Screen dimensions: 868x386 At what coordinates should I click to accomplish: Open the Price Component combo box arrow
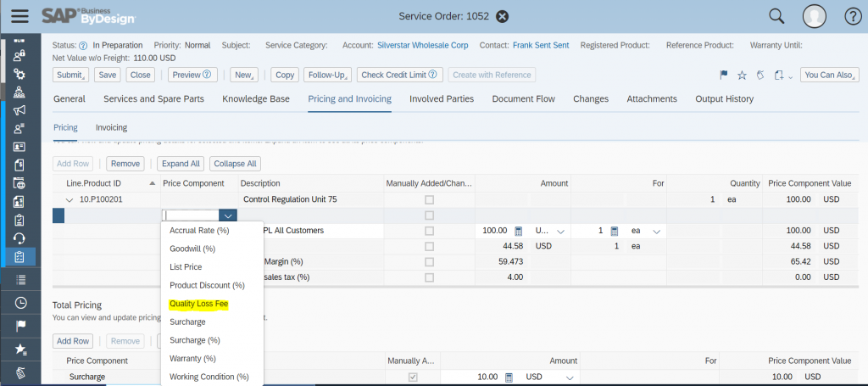228,215
